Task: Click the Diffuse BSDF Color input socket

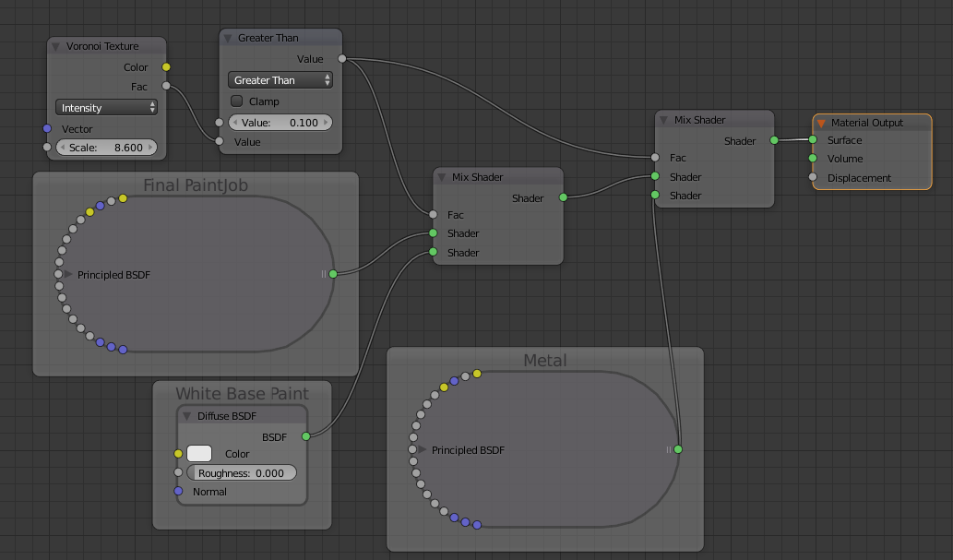Action: pos(178,454)
